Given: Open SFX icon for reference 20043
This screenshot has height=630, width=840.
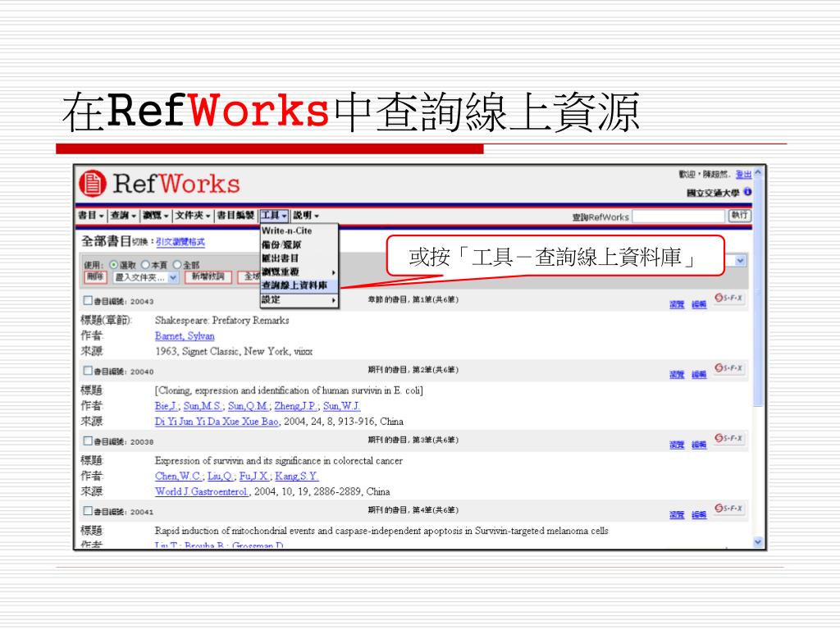Looking at the screenshot, I should 728,298.
